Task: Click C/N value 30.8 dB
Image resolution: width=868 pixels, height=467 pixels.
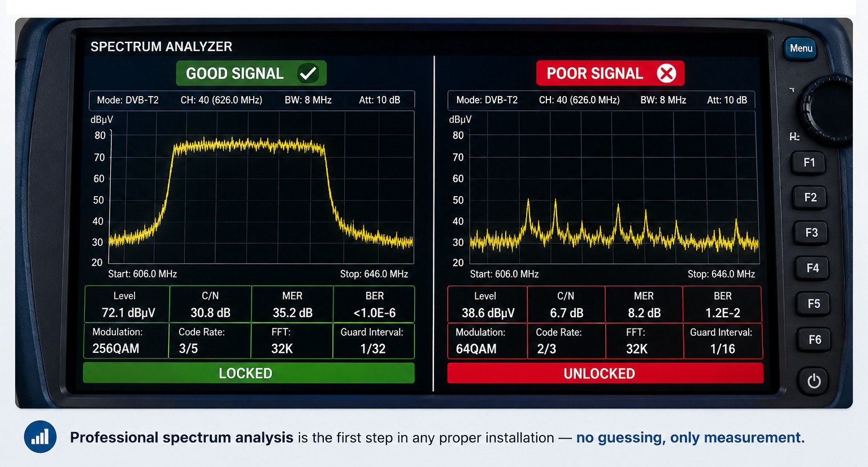Action: pos(210,313)
